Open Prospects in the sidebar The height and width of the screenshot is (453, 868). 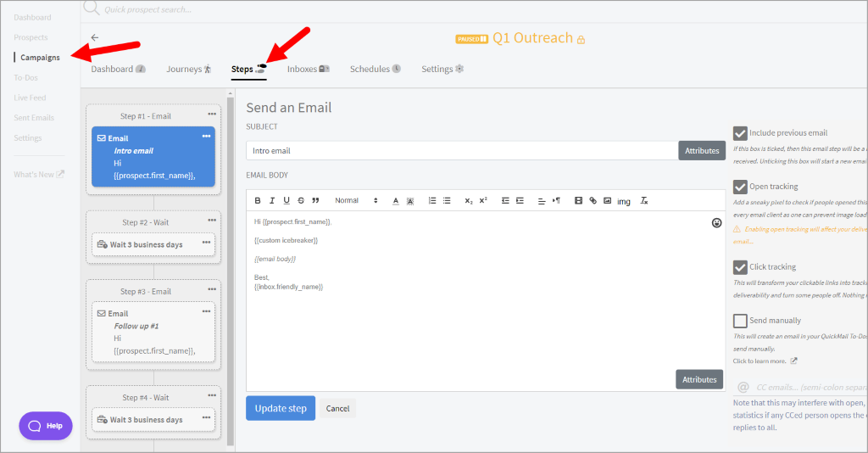31,37
